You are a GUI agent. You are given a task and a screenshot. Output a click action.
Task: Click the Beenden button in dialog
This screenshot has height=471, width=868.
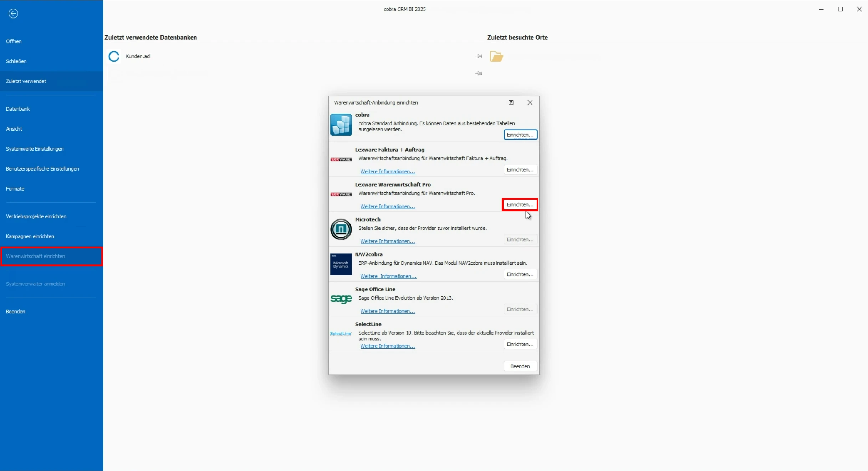520,366
